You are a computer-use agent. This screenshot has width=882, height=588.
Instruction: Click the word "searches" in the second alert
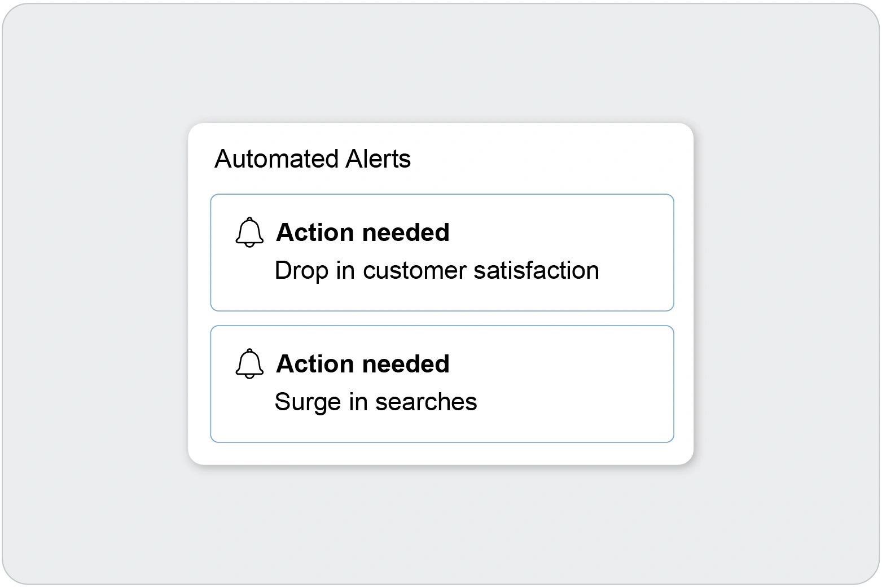pos(426,402)
